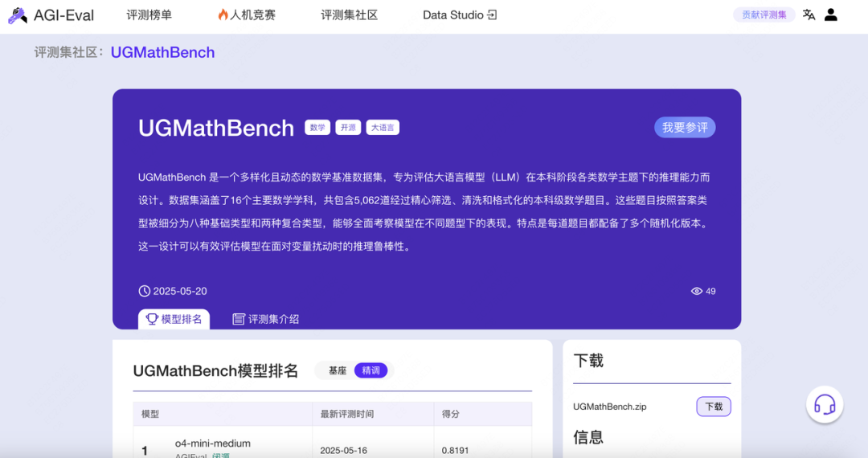Click the 我要参评 button

click(685, 127)
